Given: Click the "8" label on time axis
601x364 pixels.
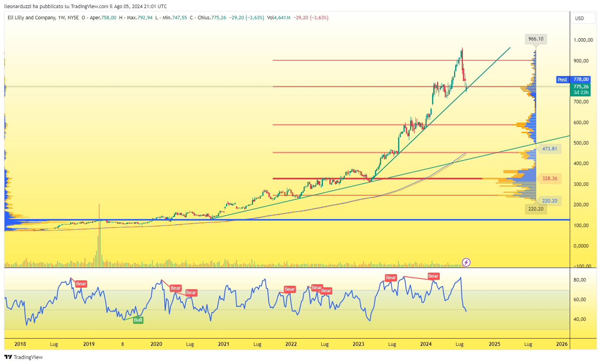Looking at the screenshot, I should [123, 344].
